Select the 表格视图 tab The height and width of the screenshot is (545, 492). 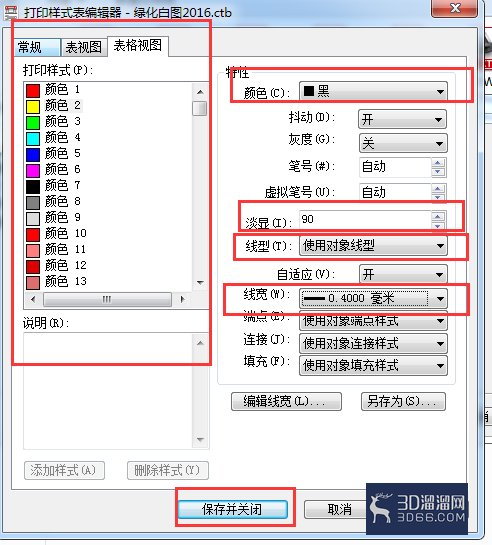138,46
